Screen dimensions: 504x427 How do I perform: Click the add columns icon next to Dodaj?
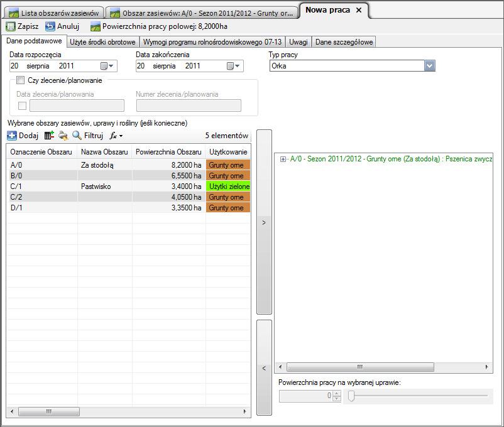point(49,136)
